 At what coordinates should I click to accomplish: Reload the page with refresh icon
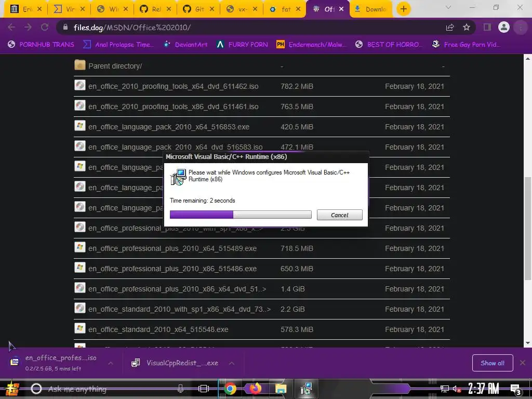(x=45, y=27)
